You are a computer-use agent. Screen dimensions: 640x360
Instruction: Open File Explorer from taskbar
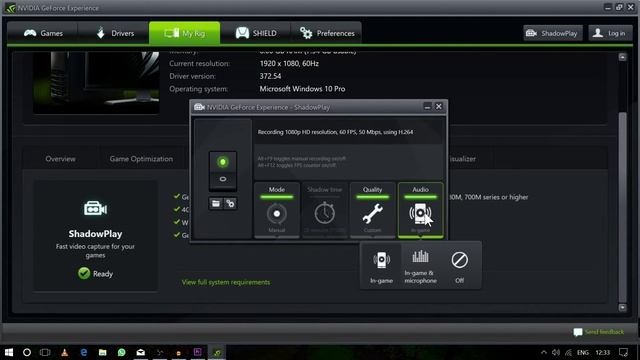(102, 352)
